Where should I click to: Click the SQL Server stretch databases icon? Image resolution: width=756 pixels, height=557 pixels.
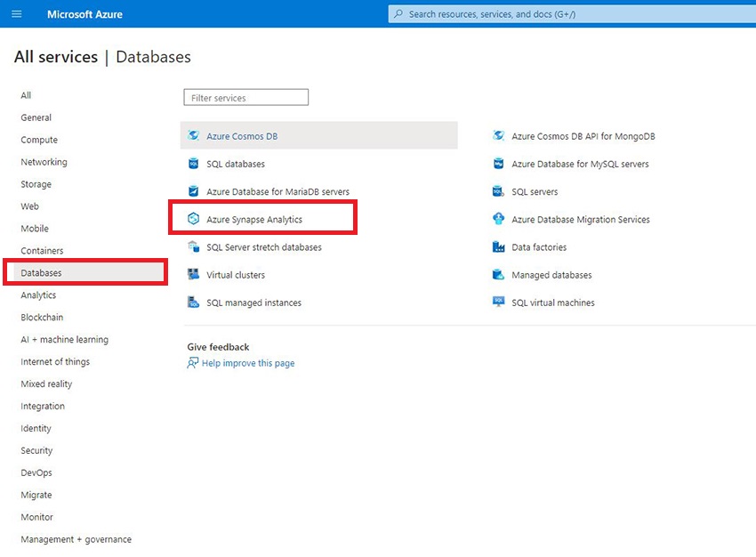193,247
